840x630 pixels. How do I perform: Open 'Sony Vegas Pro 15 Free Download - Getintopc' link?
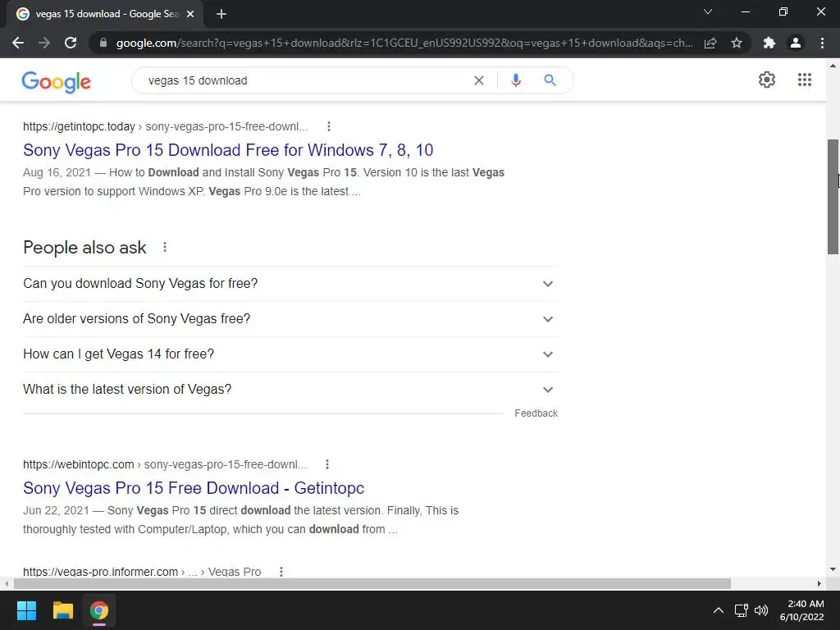[x=194, y=488]
